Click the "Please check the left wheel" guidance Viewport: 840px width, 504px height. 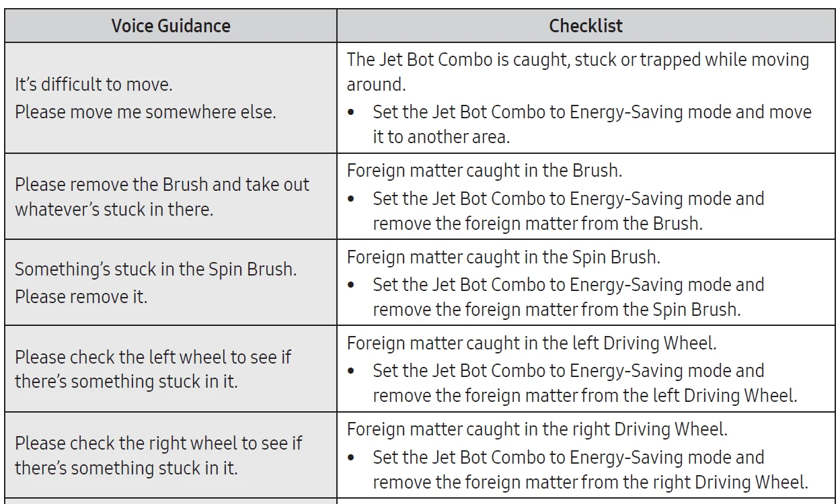(x=153, y=356)
